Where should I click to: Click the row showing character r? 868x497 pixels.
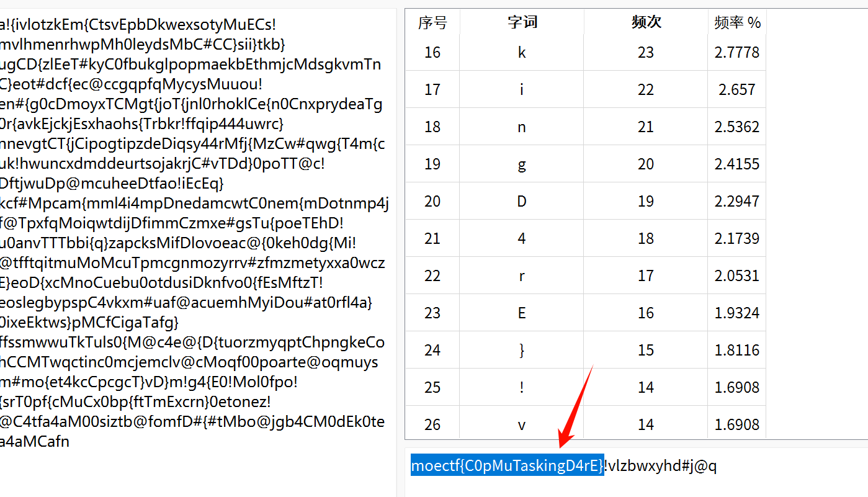522,275
